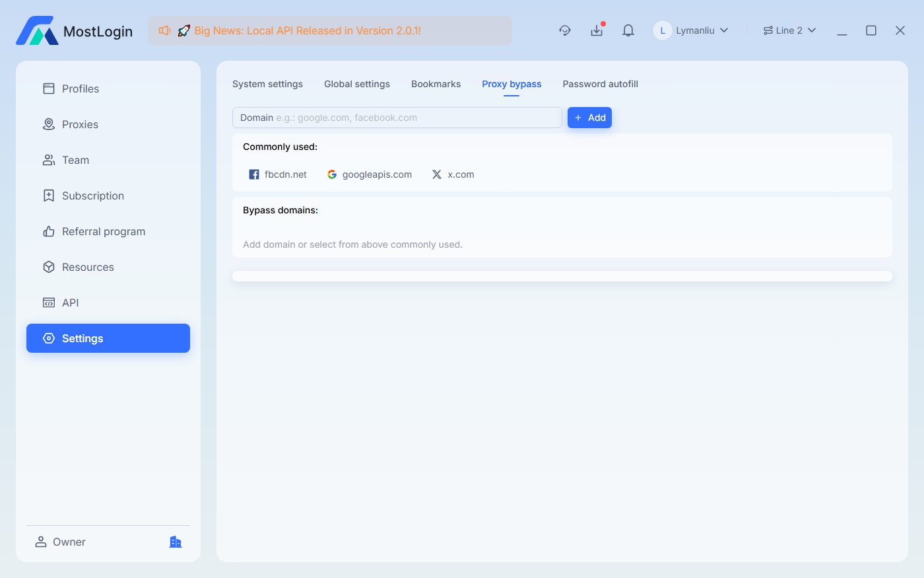Click the Subscription bookmark icon
The width and height of the screenshot is (924, 578).
[49, 196]
